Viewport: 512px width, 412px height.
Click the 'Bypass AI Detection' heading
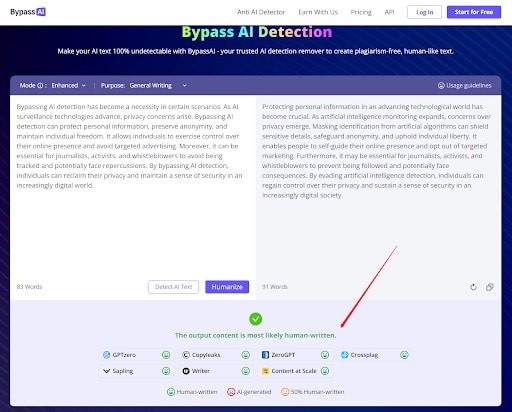coord(257,32)
